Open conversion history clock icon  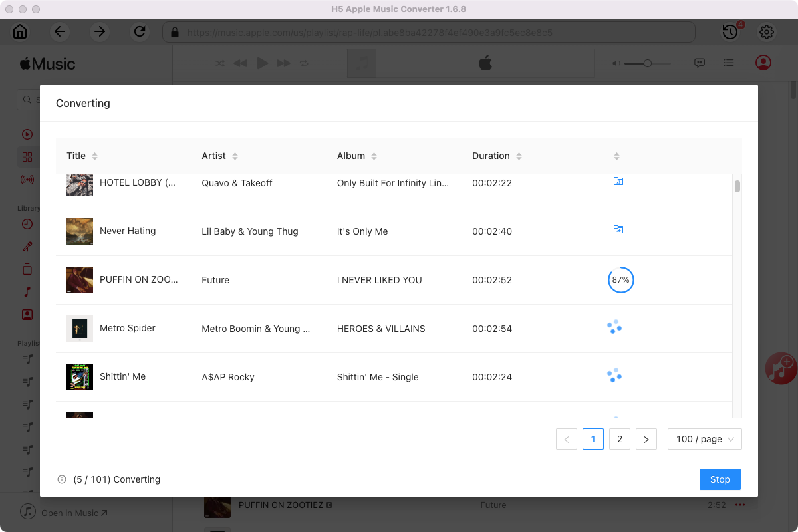point(730,31)
